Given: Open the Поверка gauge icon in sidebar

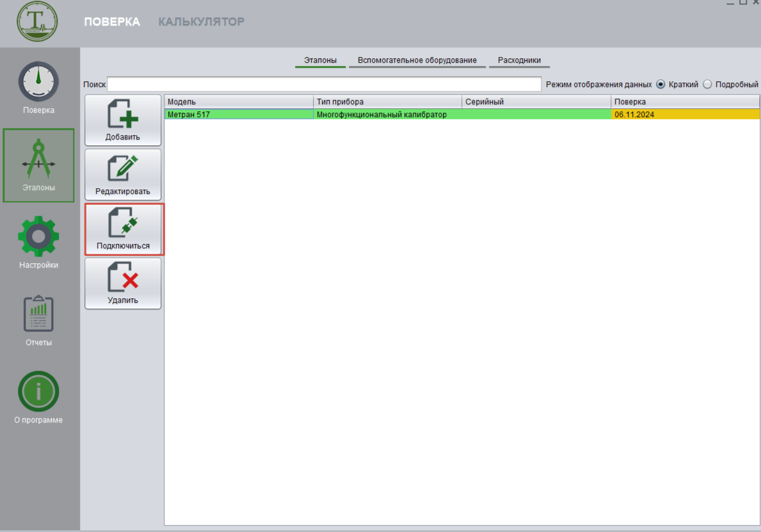Looking at the screenshot, I should (38, 82).
